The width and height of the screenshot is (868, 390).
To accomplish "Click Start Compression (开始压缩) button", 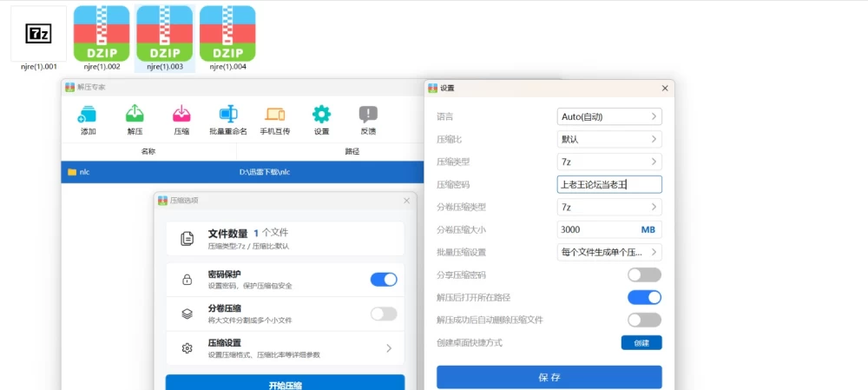I will point(285,382).
